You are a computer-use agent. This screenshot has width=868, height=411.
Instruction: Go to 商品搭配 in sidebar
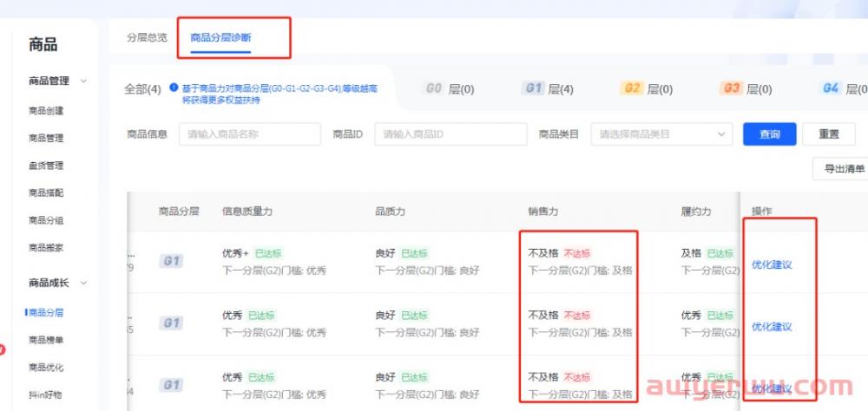coord(46,193)
